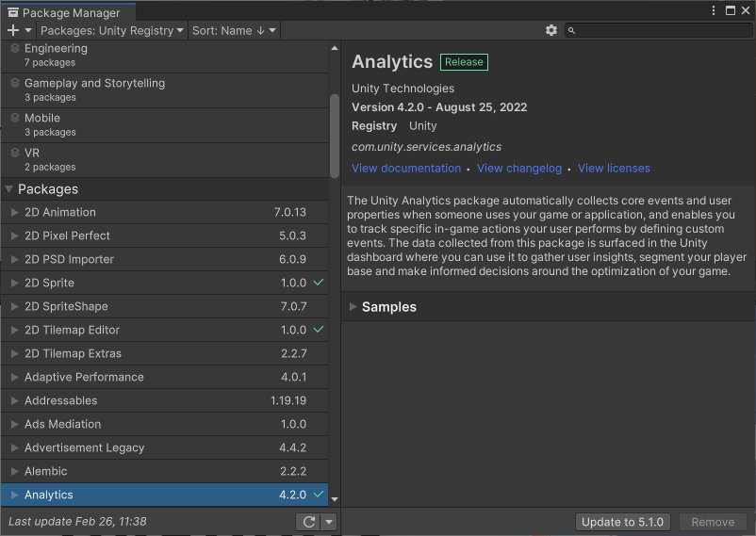
Task: Select the 2D Tilemap Editor package
Action: [x=164, y=331]
